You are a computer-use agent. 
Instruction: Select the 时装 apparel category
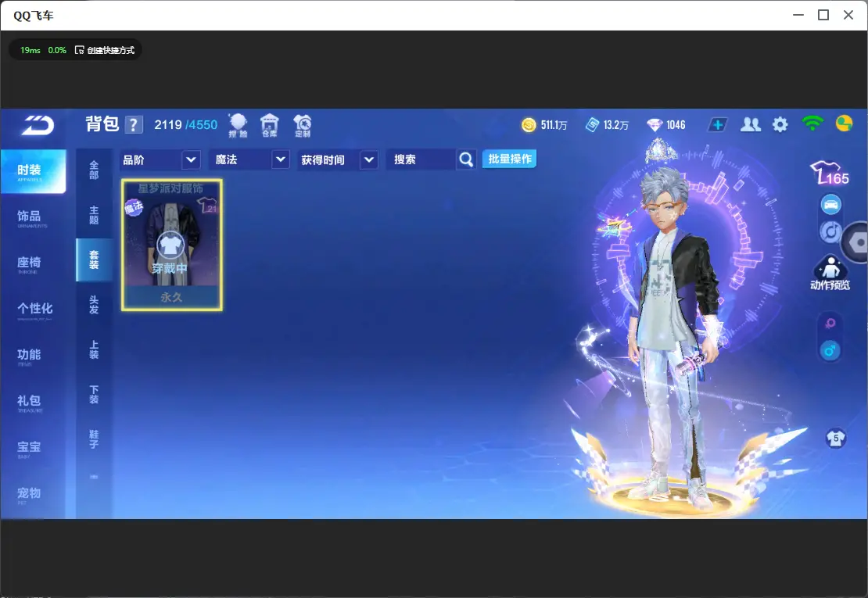[x=33, y=171]
